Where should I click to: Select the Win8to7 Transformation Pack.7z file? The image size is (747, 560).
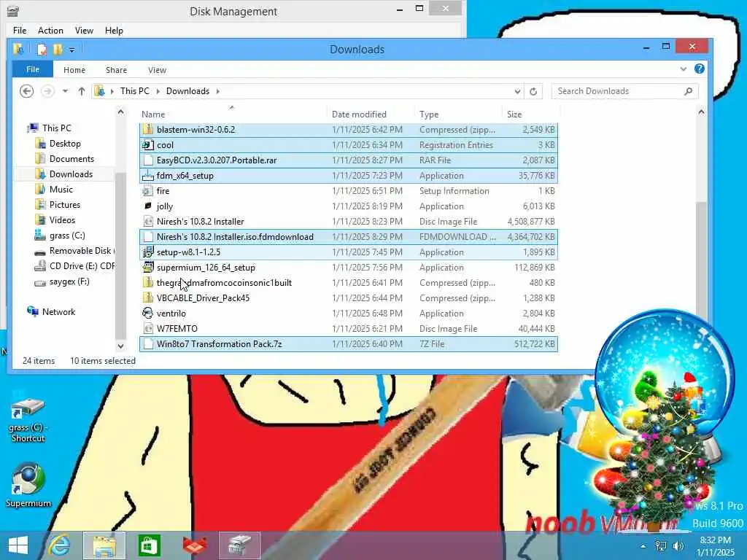[x=349, y=344]
